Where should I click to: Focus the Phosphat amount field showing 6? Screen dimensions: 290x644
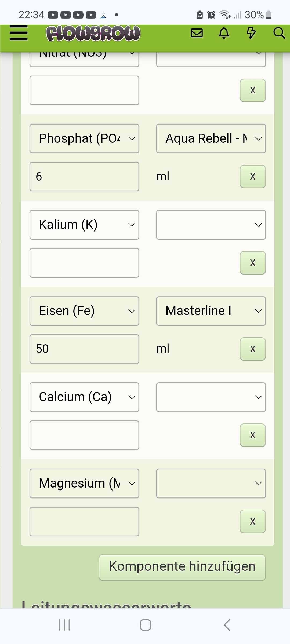(84, 177)
